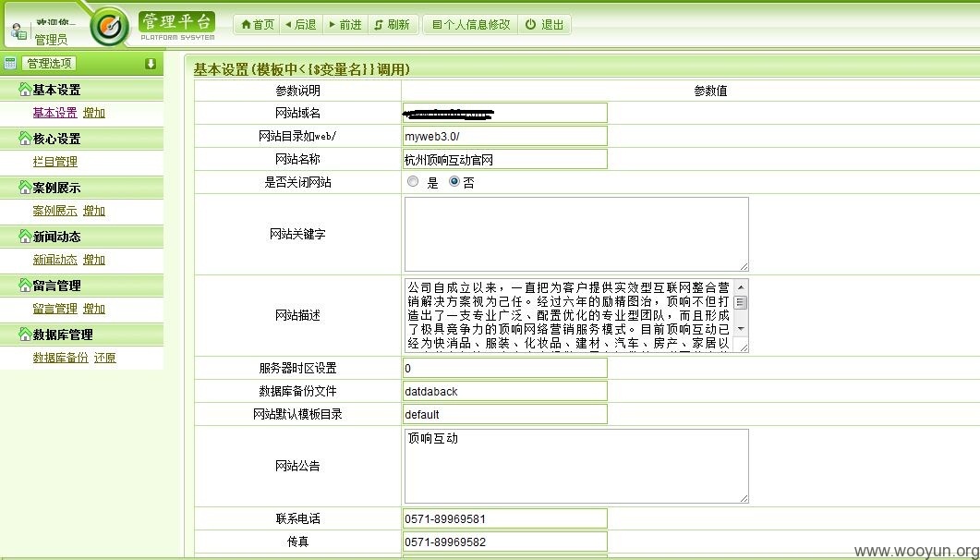Open the 新闻动态 link
Screen dimensions: 980x560
(55, 260)
